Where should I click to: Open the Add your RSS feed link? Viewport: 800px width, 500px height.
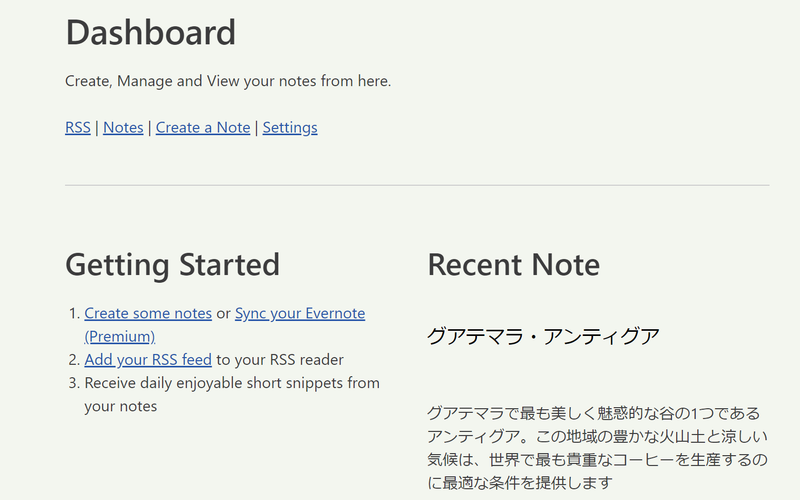point(148,360)
